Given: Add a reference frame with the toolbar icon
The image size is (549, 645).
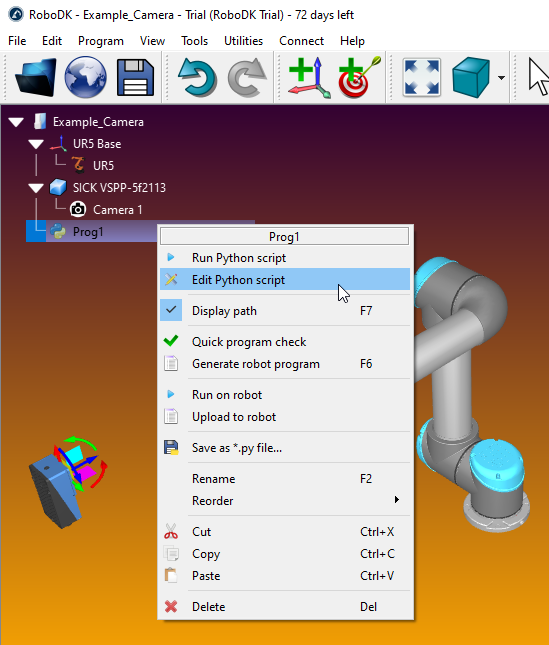Looking at the screenshot, I should [309, 77].
